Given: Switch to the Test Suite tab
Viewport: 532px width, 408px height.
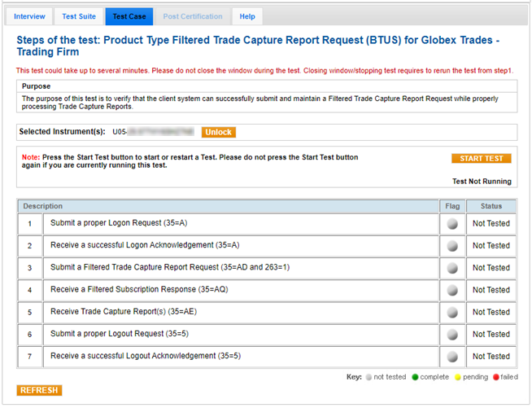Looking at the screenshot, I should (x=79, y=16).
